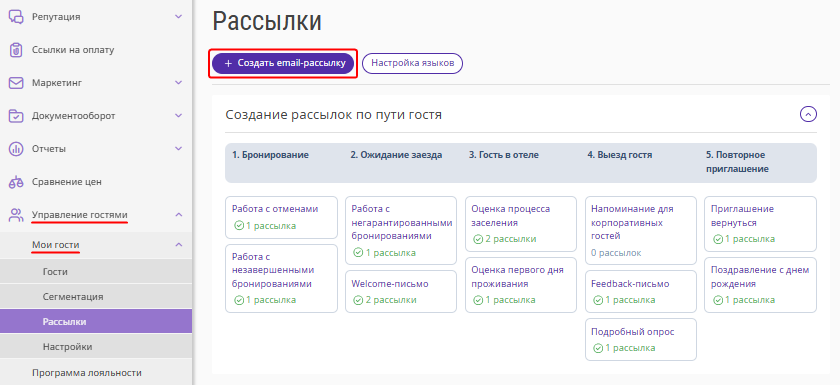Screen dimensions: 840x385
Task: Collapse the Управление гостями chevron
Action: pos(179,215)
